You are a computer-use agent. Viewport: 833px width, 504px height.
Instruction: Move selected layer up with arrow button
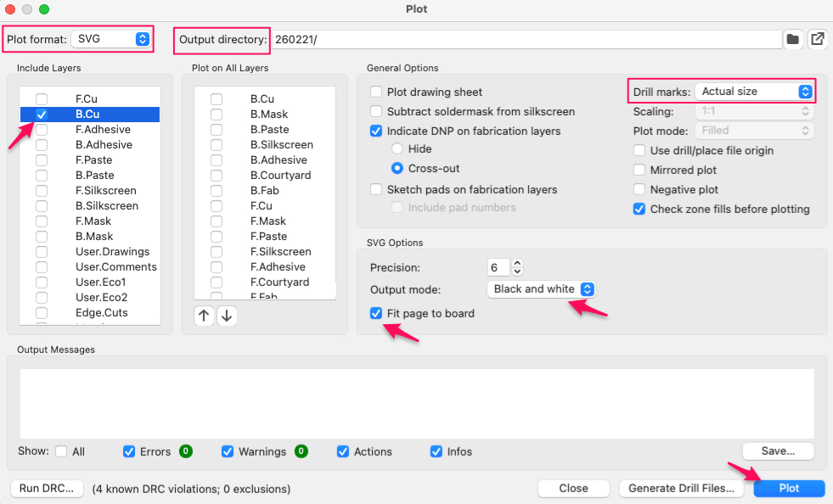[x=204, y=316]
